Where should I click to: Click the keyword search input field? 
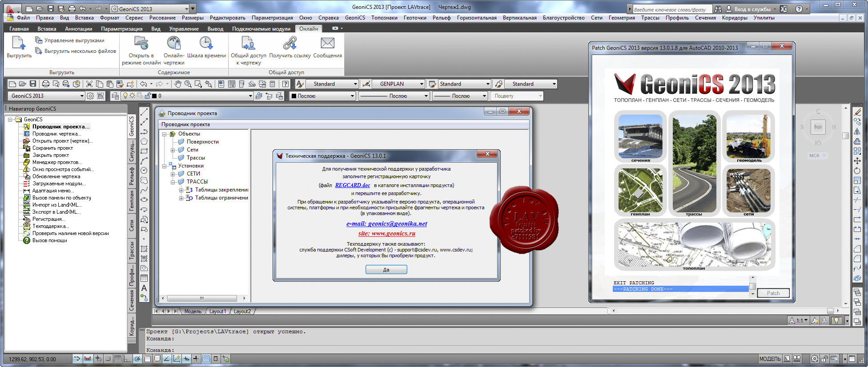click(x=672, y=9)
